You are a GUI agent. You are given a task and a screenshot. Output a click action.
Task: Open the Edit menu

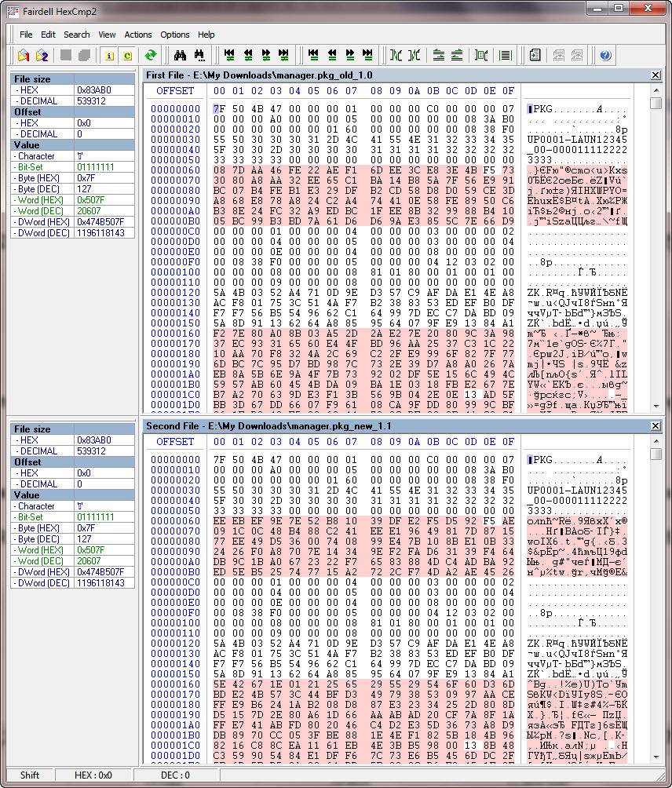click(48, 35)
